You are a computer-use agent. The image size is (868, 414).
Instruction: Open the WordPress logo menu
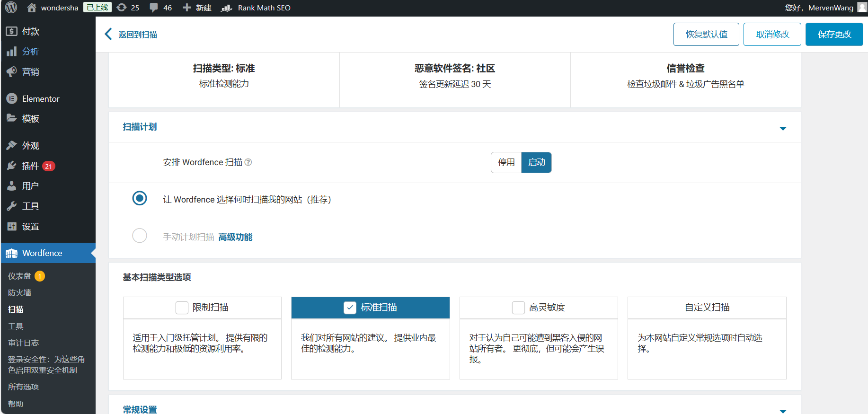pos(11,8)
